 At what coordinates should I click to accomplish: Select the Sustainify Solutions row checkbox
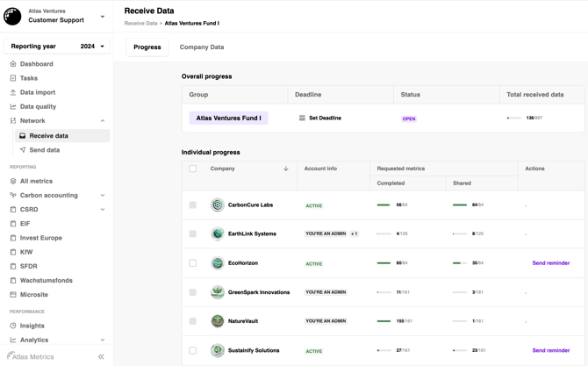[x=193, y=350]
